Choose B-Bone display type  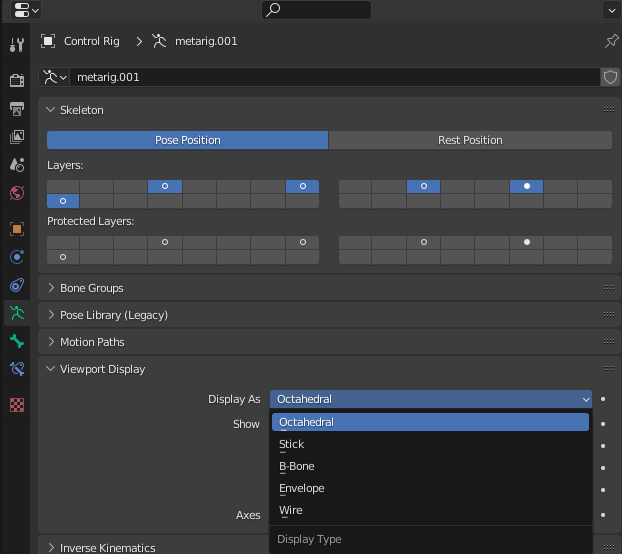point(430,466)
